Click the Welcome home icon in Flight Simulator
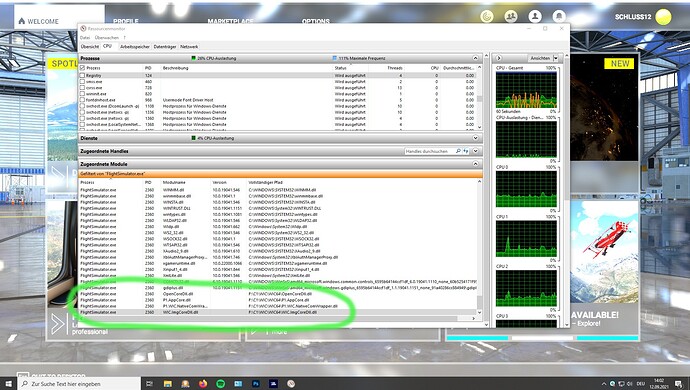 [x=22, y=21]
